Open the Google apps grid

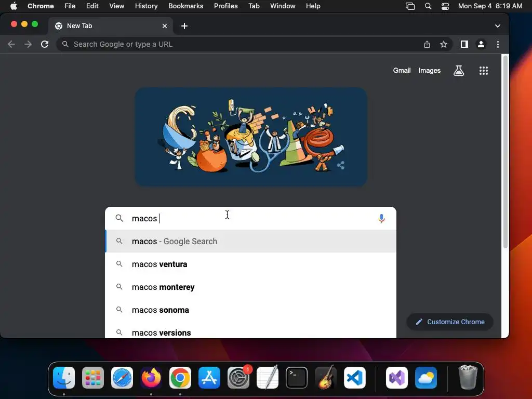(484, 71)
